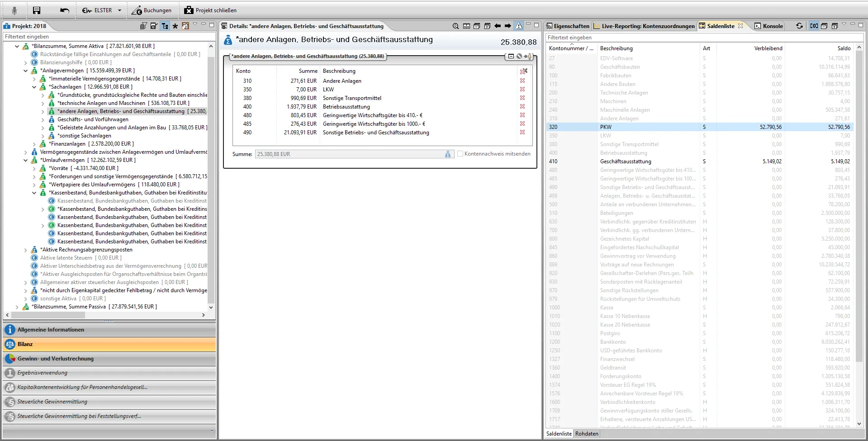The width and height of the screenshot is (868, 441).
Task: Select account 320 PKW row in Saldenliste
Action: coord(700,127)
